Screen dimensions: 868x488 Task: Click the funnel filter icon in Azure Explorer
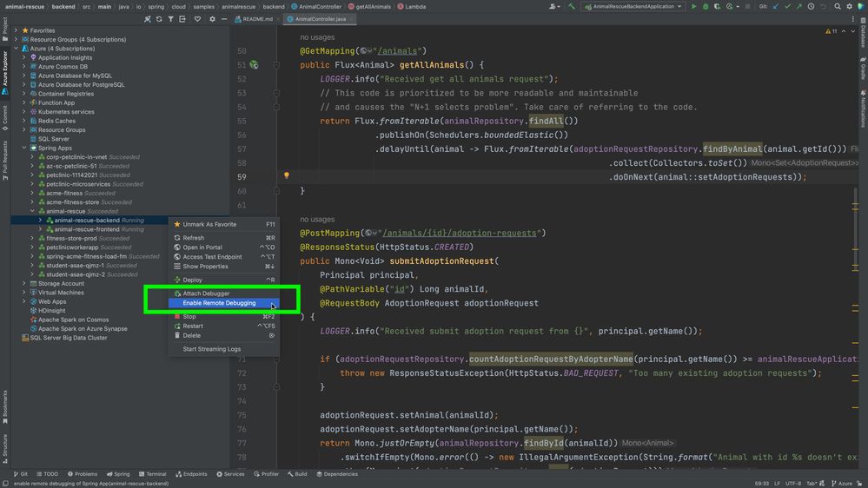coord(170,19)
